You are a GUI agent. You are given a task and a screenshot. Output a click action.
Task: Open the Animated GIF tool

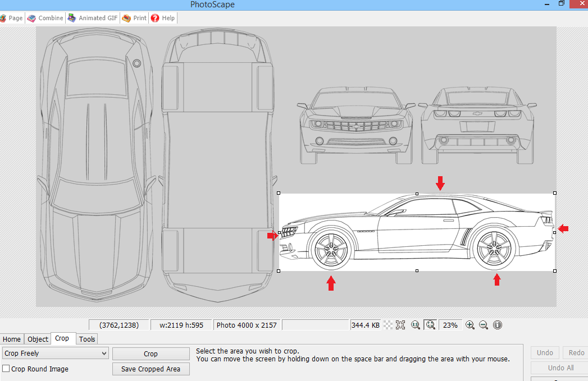[92, 17]
